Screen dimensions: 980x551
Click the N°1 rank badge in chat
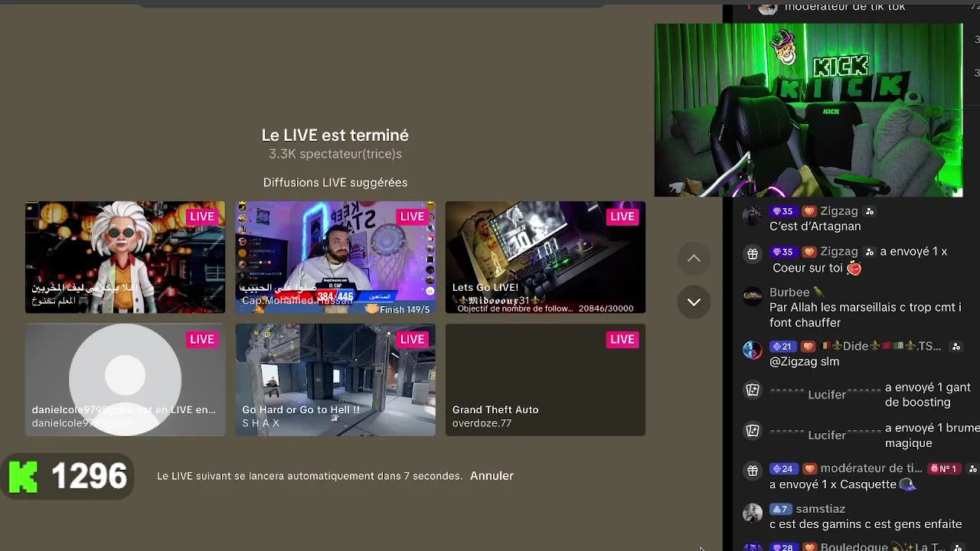point(942,469)
